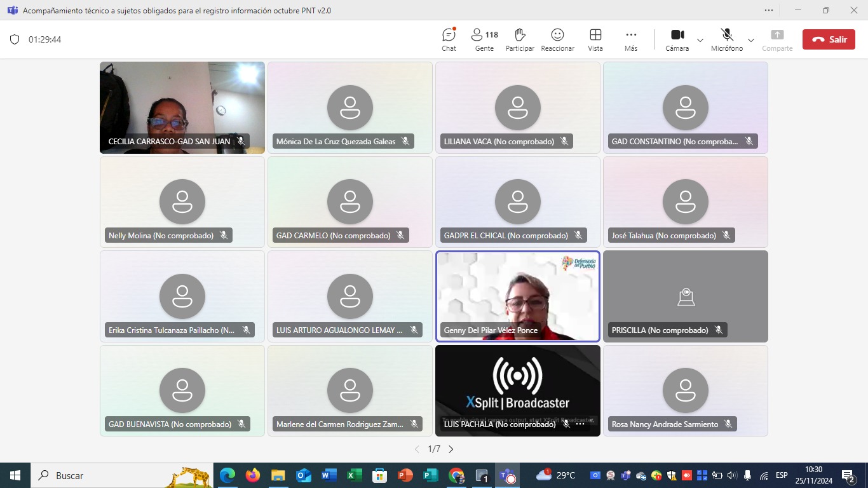This screenshot has height=488, width=868.
Task: Click the shield security icon beside timer
Action: click(15, 39)
